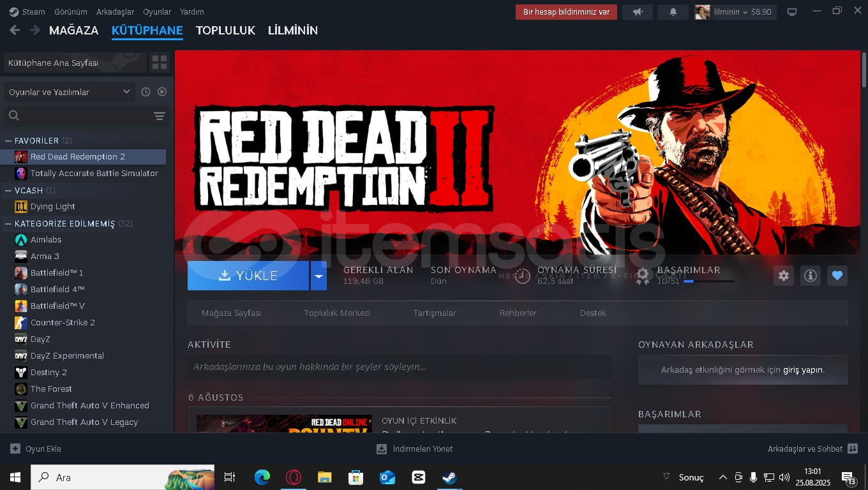Click the forward navigation arrow

[x=35, y=30]
